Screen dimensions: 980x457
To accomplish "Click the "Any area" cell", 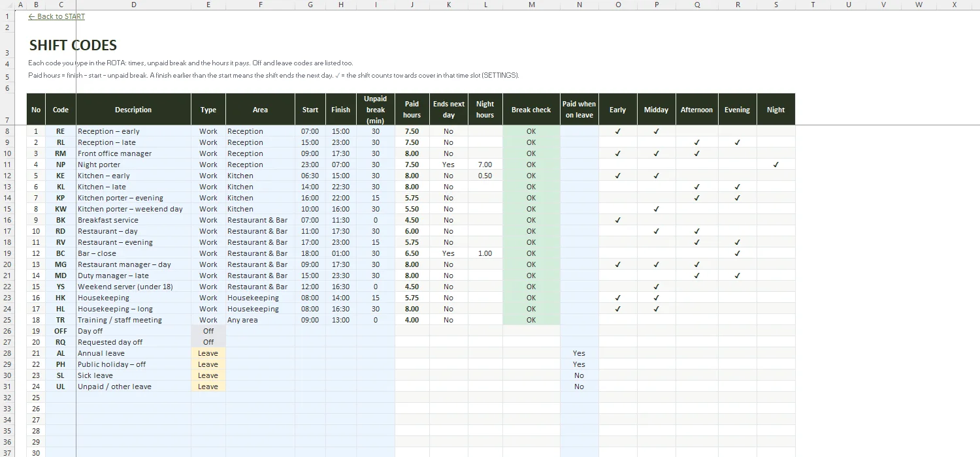I will click(260, 320).
